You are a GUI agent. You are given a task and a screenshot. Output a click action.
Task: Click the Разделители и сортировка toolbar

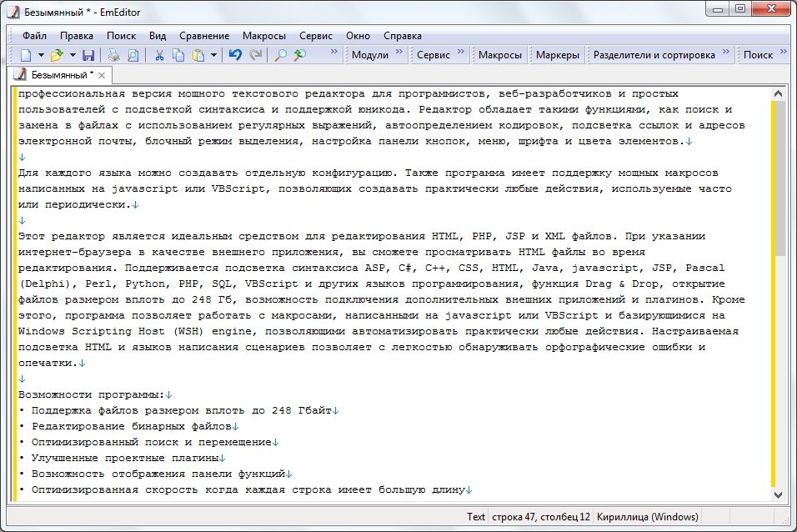pyautogui.click(x=654, y=55)
